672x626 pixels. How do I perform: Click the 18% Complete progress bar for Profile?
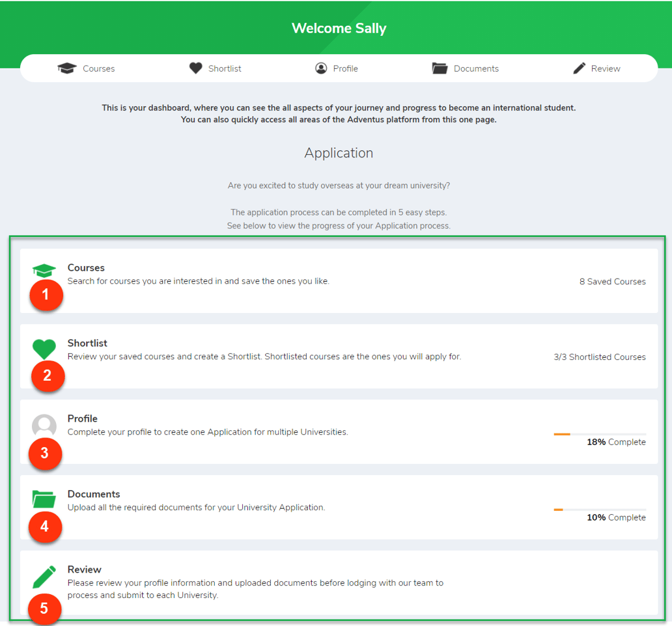pyautogui.click(x=599, y=434)
